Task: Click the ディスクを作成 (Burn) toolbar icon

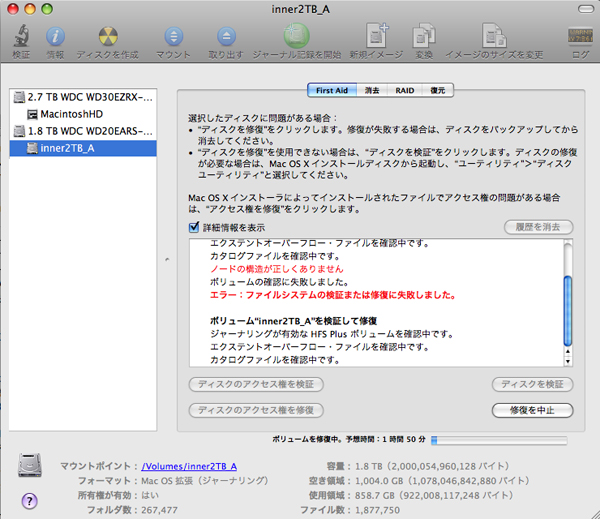Action: point(108,36)
